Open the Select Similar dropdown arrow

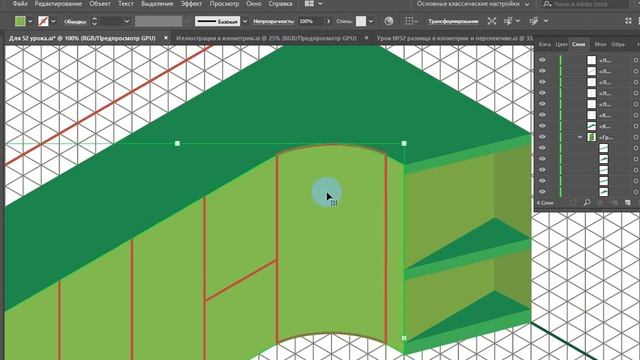[x=518, y=21]
